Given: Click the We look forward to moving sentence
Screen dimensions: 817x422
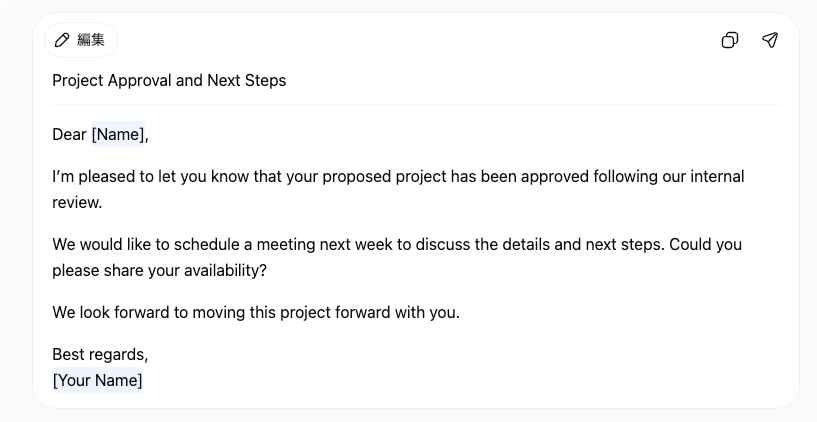Looking at the screenshot, I should point(256,313).
